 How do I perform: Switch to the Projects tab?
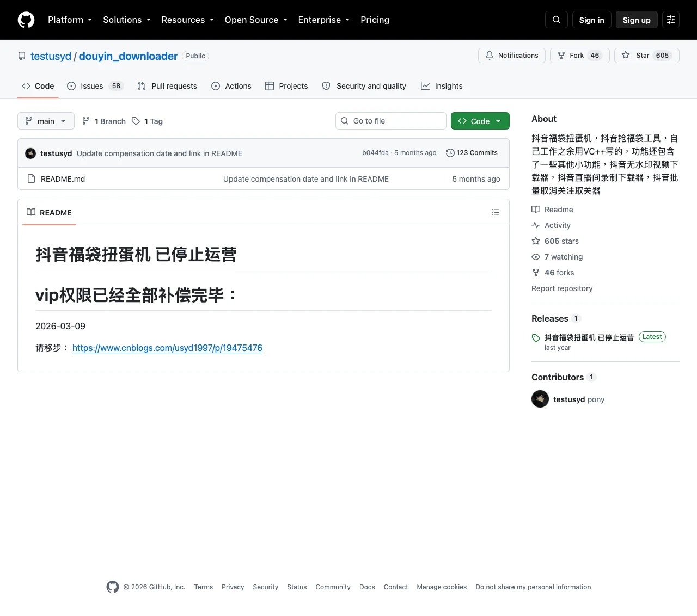click(x=286, y=86)
